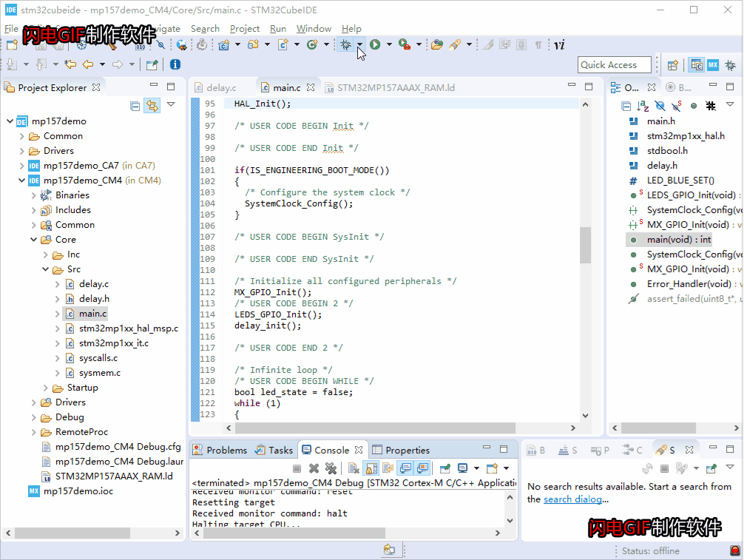Click the Display Selected Console icon
This screenshot has width=744, height=560.
(463, 468)
